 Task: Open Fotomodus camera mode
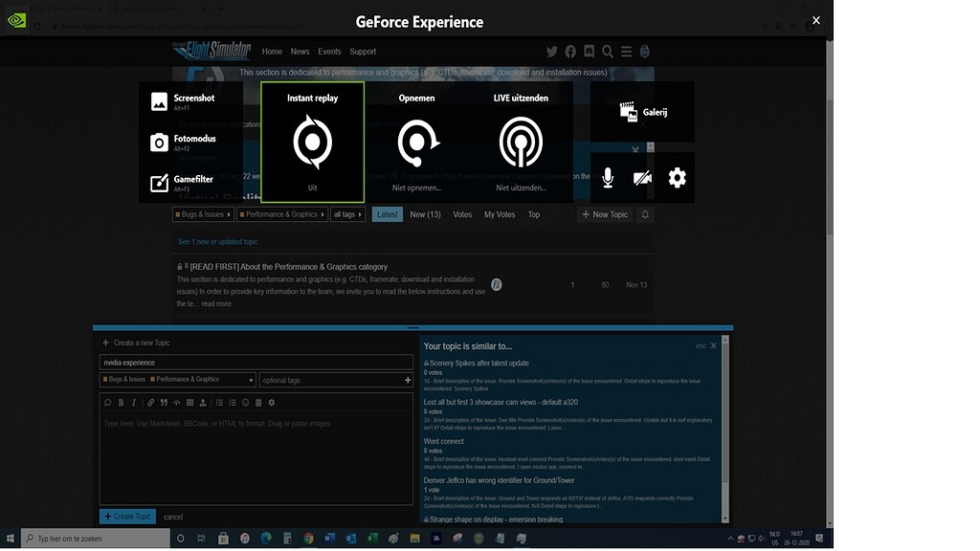pos(183,142)
